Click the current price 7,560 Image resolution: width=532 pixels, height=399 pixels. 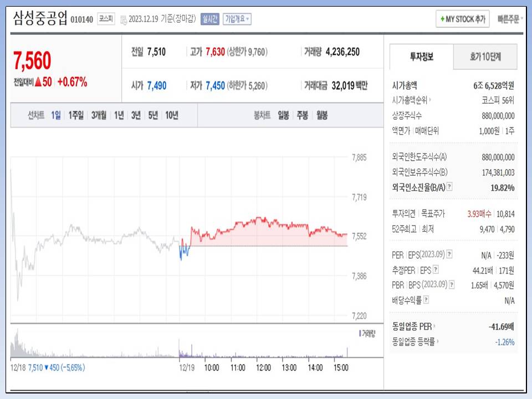pos(32,61)
